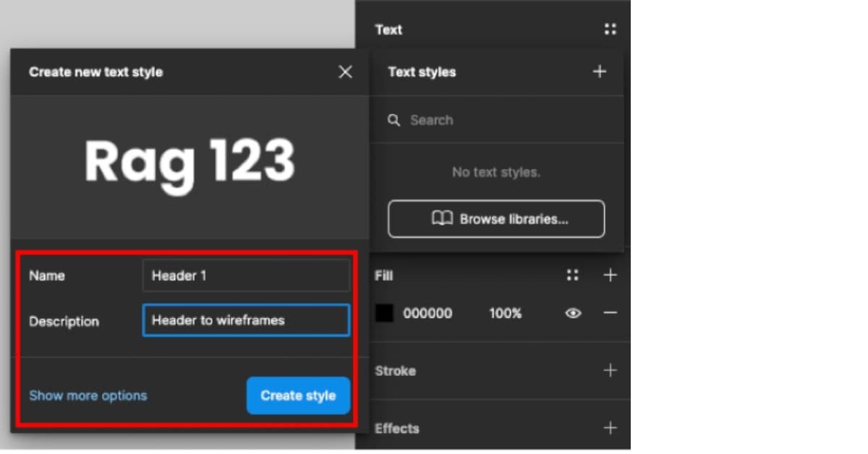868x454 pixels.
Task: Click the 000000 hex color field
Action: (427, 313)
